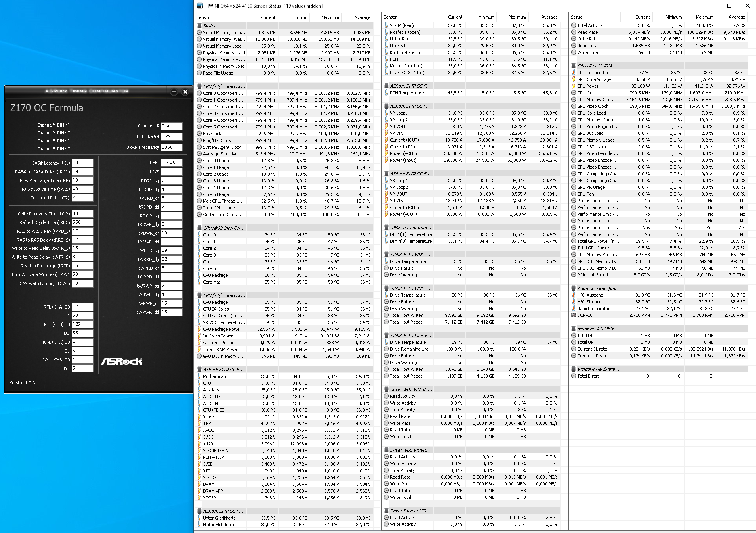Click the Kontroll-Bereich temperature row
The width and height of the screenshot is (756, 533).
471,52
